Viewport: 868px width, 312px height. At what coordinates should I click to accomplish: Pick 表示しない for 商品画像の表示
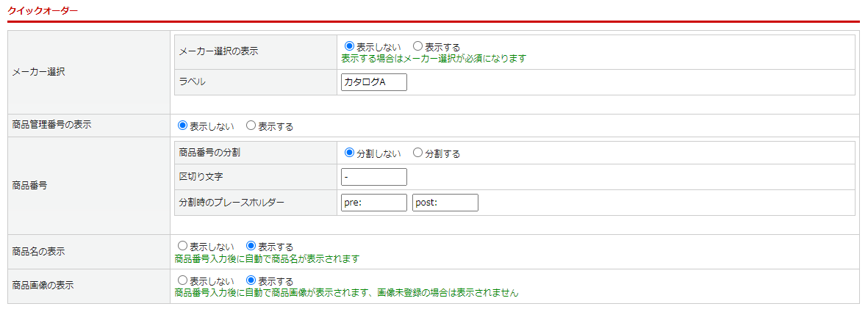(183, 280)
